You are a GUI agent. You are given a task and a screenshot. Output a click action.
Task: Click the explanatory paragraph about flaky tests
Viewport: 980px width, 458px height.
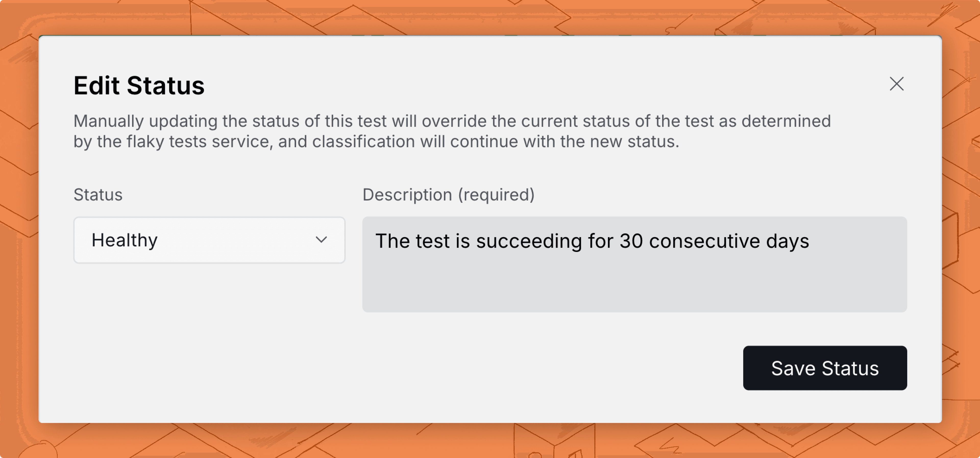(x=452, y=131)
